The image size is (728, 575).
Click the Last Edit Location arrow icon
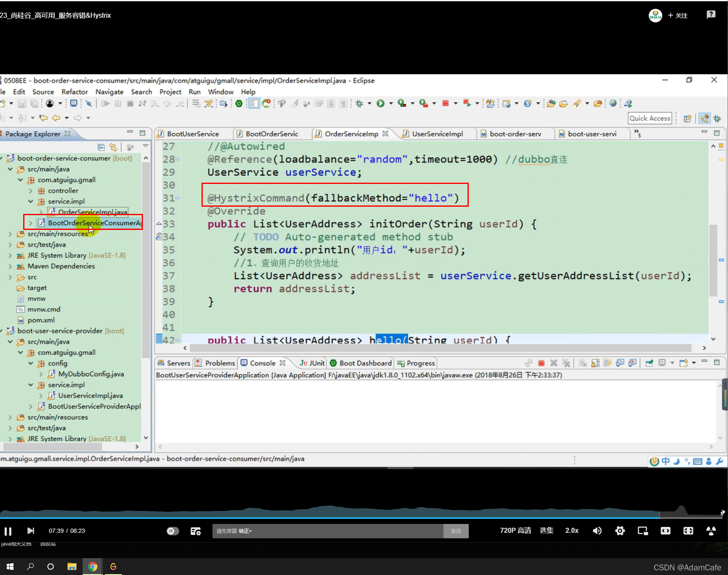click(x=43, y=118)
